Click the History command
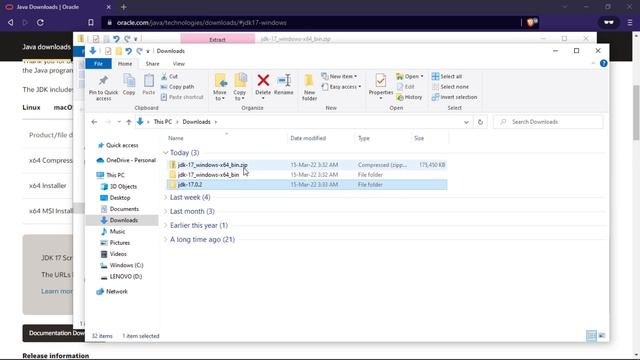This screenshot has width=640, height=360. [x=409, y=97]
